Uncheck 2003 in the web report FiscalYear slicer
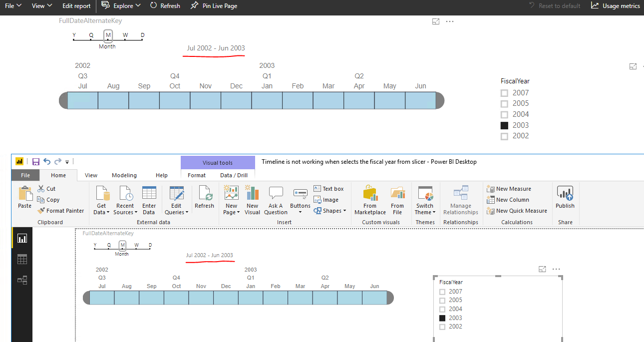The height and width of the screenshot is (342, 644). pyautogui.click(x=504, y=125)
